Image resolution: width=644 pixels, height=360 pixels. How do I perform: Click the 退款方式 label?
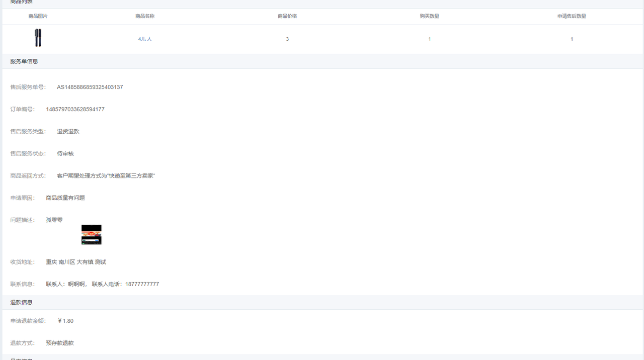[23, 343]
